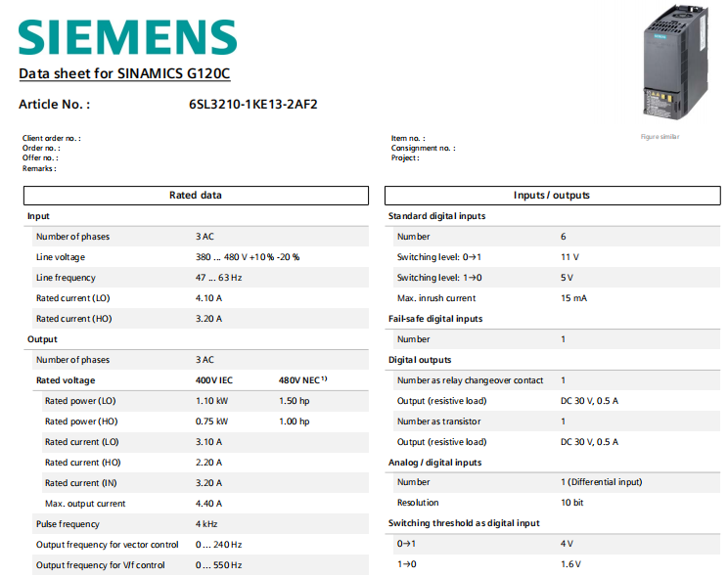728x577 pixels.
Task: Click the '480V NEC' column heading
Action: pyautogui.click(x=302, y=380)
